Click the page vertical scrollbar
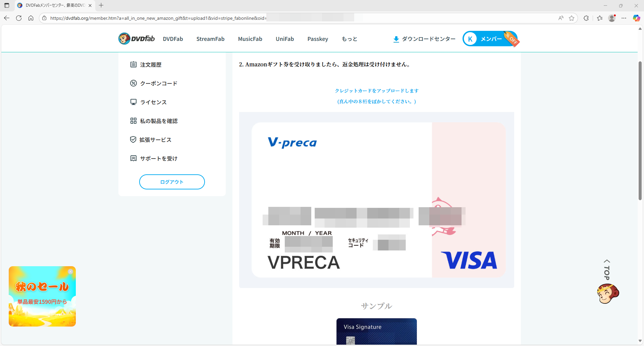Viewport: 644px width, 346px height. [640, 131]
